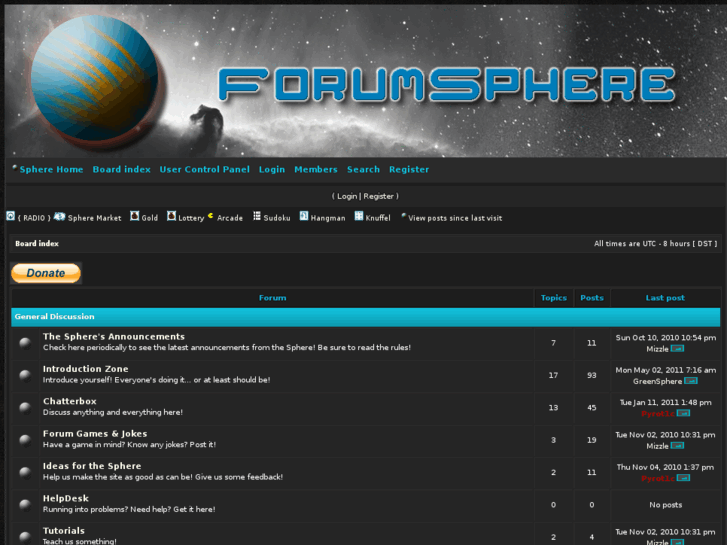
Task: Click the Knuffel dice icon
Action: (359, 216)
